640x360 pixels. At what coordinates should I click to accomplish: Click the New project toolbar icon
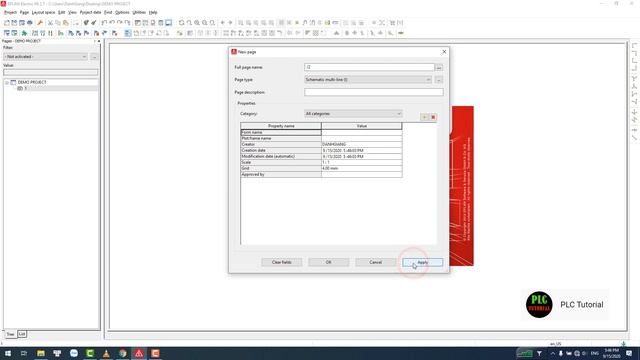(x=7, y=23)
